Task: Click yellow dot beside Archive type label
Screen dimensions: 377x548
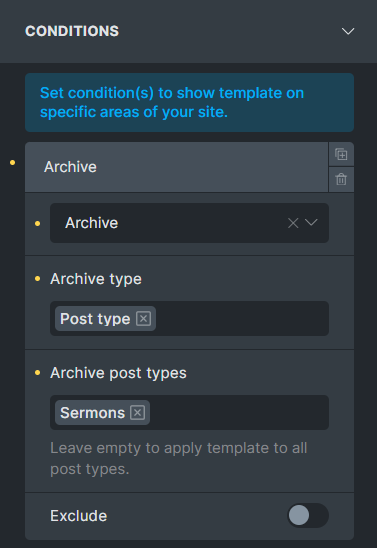Action: (37, 279)
